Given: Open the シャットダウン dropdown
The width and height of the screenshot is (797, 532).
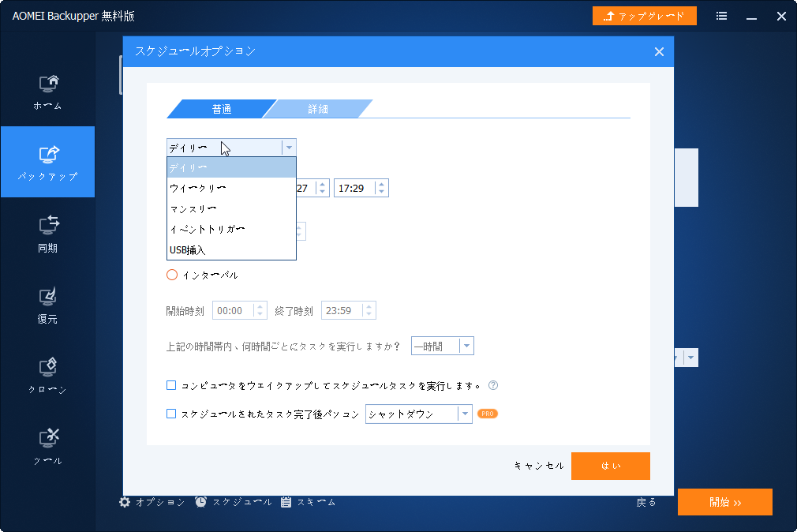Looking at the screenshot, I should click(465, 414).
